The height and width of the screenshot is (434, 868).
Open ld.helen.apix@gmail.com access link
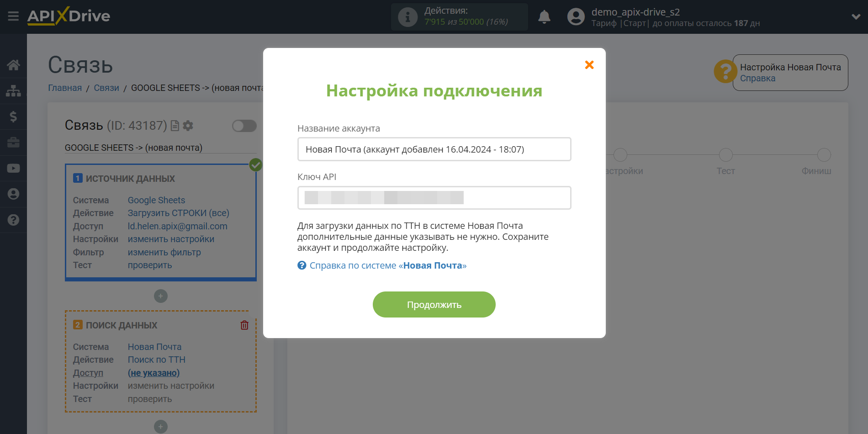coord(177,226)
